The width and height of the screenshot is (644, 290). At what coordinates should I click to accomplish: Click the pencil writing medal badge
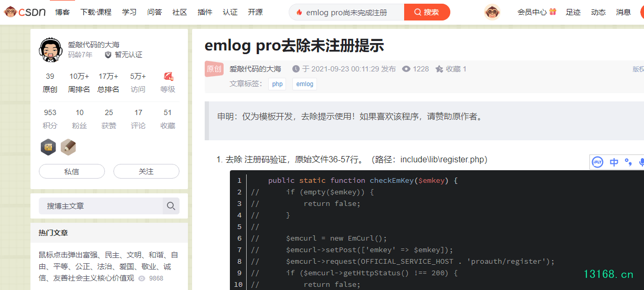point(68,147)
